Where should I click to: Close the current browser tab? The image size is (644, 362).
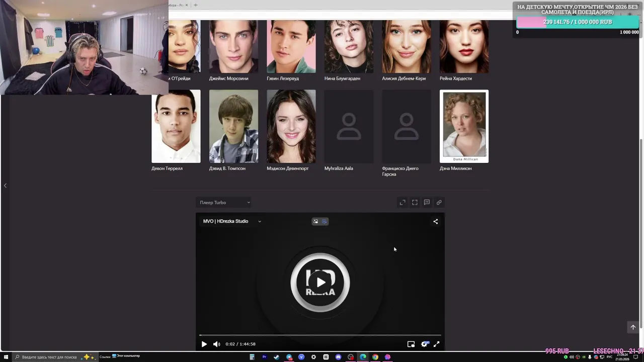click(x=187, y=5)
